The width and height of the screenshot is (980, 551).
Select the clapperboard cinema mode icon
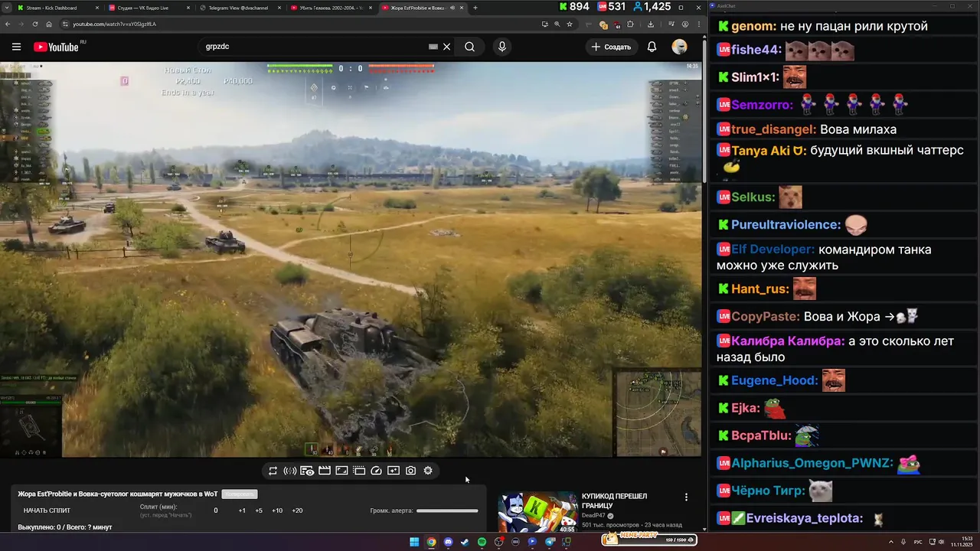click(325, 471)
